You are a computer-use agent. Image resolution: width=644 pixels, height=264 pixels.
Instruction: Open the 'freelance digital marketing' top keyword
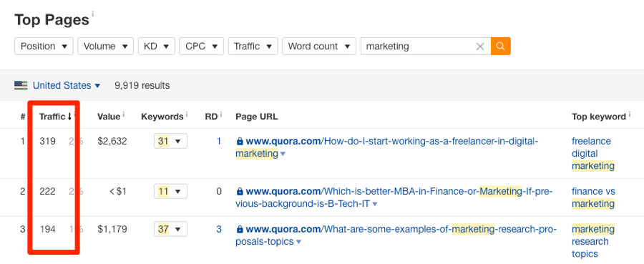coord(593,154)
